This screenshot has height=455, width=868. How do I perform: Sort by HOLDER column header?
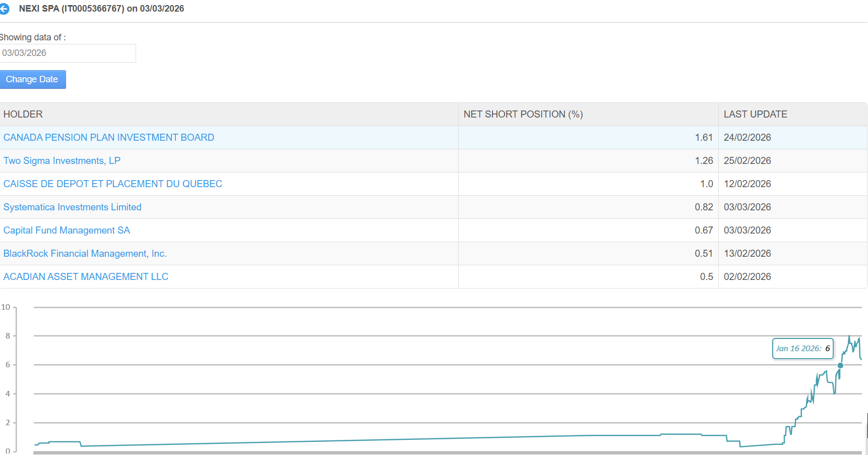click(x=23, y=115)
